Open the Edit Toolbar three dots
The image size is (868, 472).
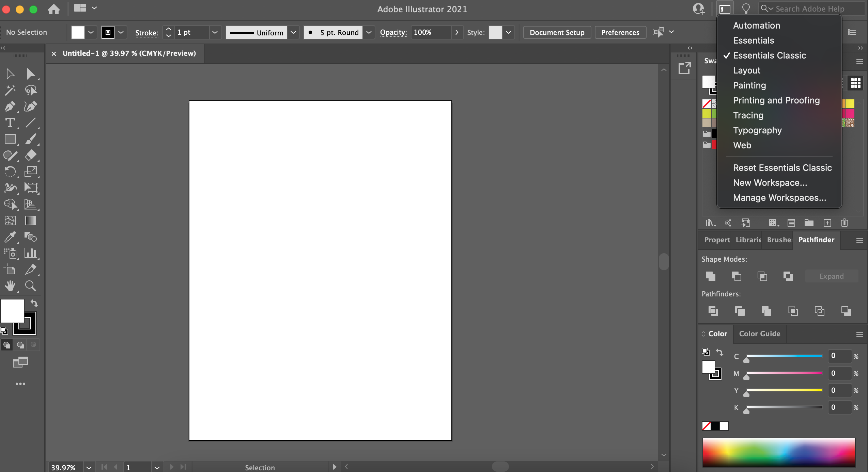pyautogui.click(x=20, y=384)
